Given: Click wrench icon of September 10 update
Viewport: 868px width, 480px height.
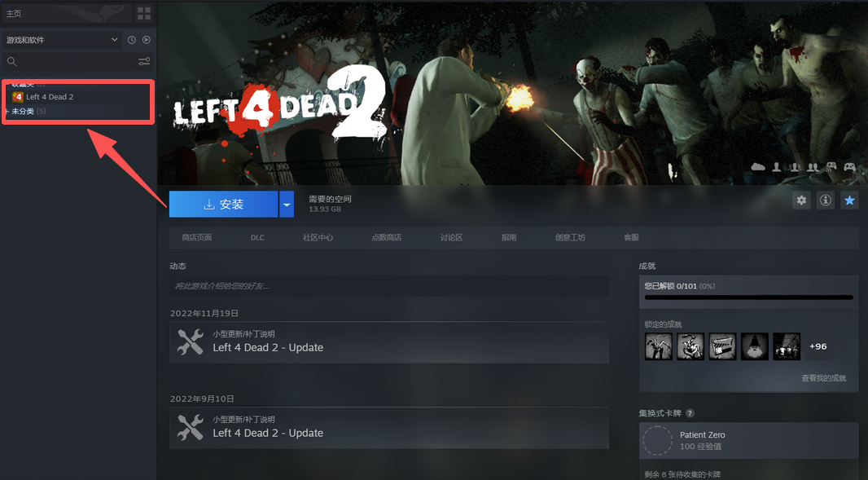Looking at the screenshot, I should point(191,427).
